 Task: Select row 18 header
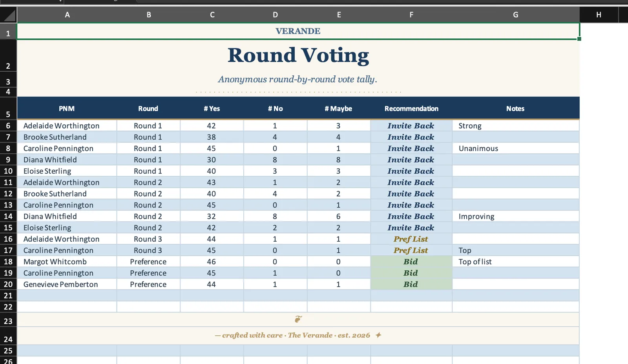coord(8,262)
